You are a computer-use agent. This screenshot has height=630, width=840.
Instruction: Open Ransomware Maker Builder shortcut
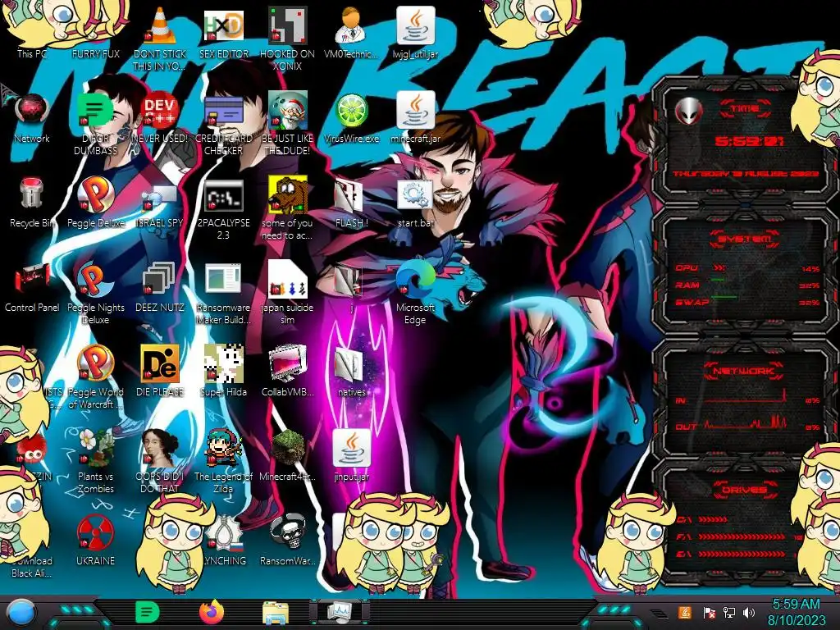click(223, 294)
